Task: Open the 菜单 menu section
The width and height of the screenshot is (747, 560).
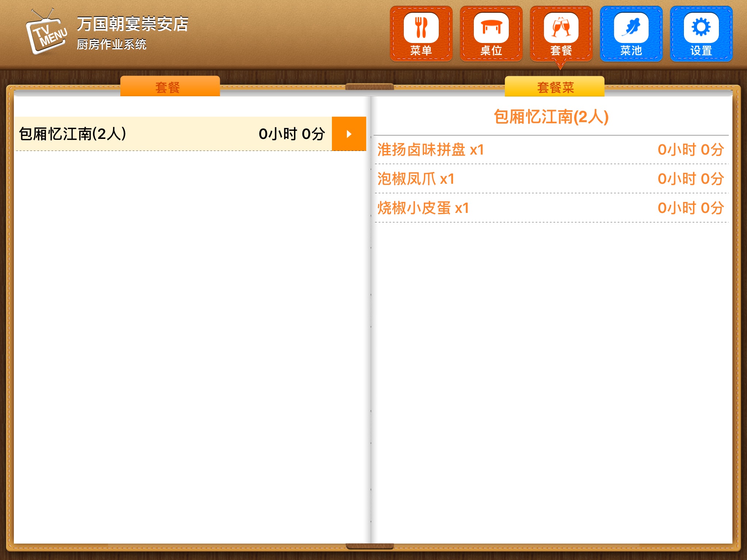Action: (421, 34)
